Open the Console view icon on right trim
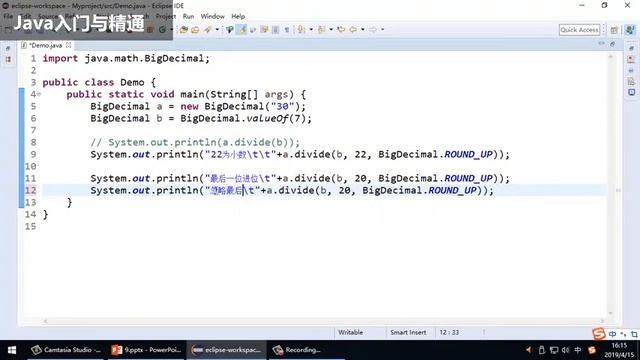Screen dimensions: 640x360 click(631, 93)
